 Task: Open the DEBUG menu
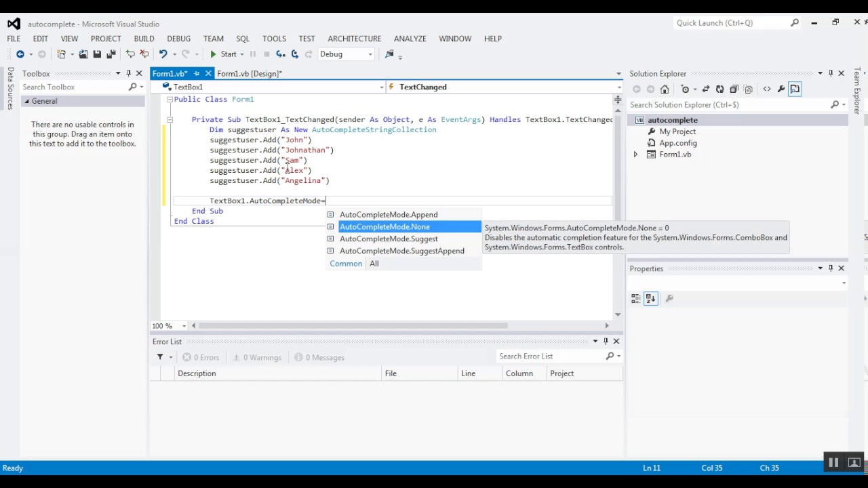[x=179, y=39]
